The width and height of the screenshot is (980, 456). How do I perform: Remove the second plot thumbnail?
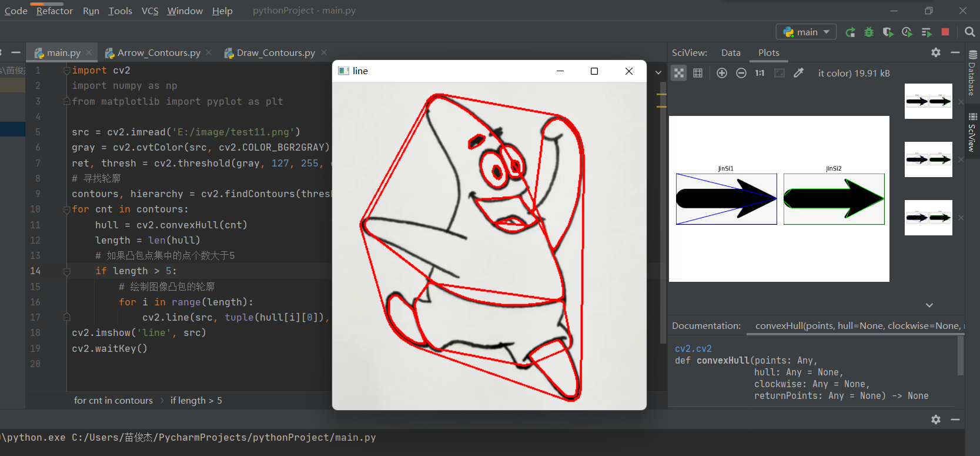click(x=961, y=159)
